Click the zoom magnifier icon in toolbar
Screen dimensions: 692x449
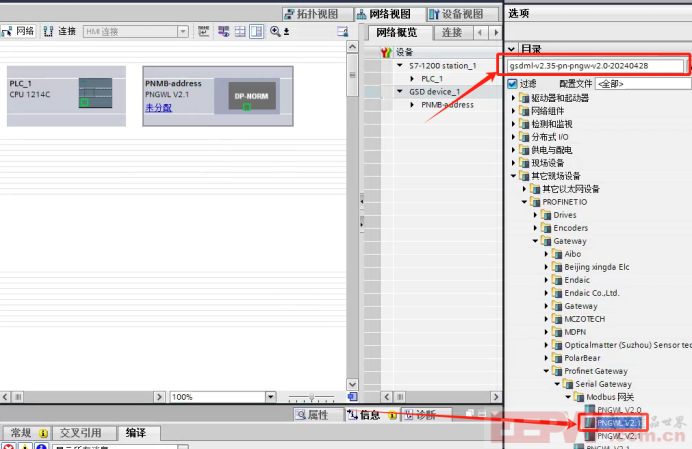tap(275, 31)
